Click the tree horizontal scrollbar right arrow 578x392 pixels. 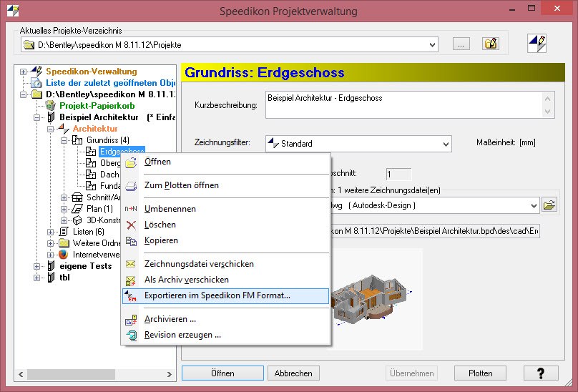click(x=170, y=374)
